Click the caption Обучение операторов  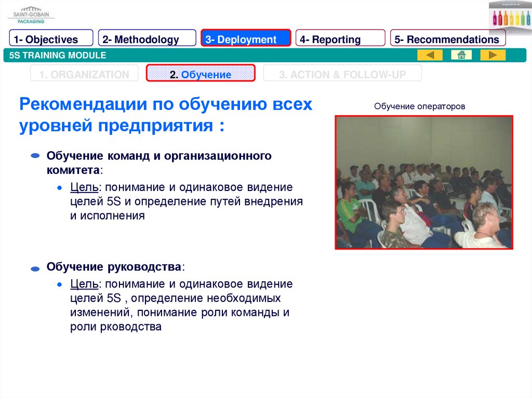pos(420,106)
